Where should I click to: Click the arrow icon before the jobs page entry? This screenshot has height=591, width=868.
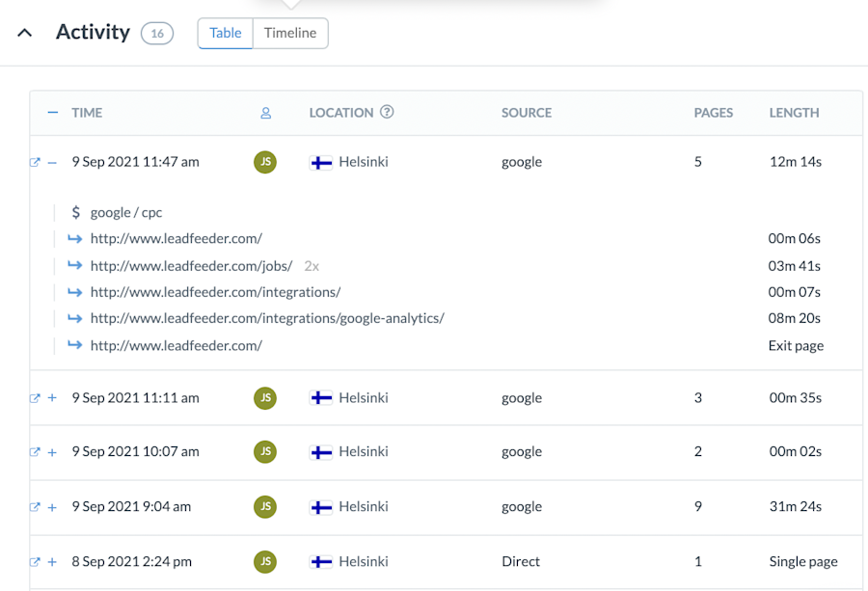coord(79,265)
